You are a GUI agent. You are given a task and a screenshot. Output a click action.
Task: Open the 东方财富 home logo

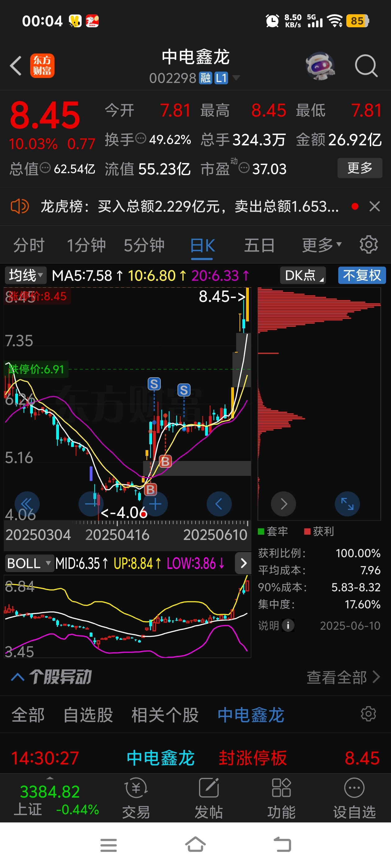click(x=42, y=66)
